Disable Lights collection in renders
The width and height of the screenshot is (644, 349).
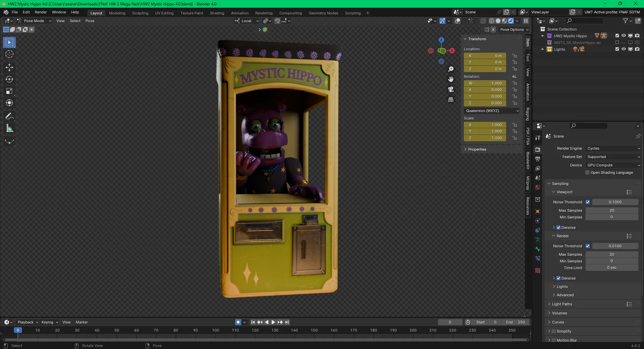coord(637,49)
